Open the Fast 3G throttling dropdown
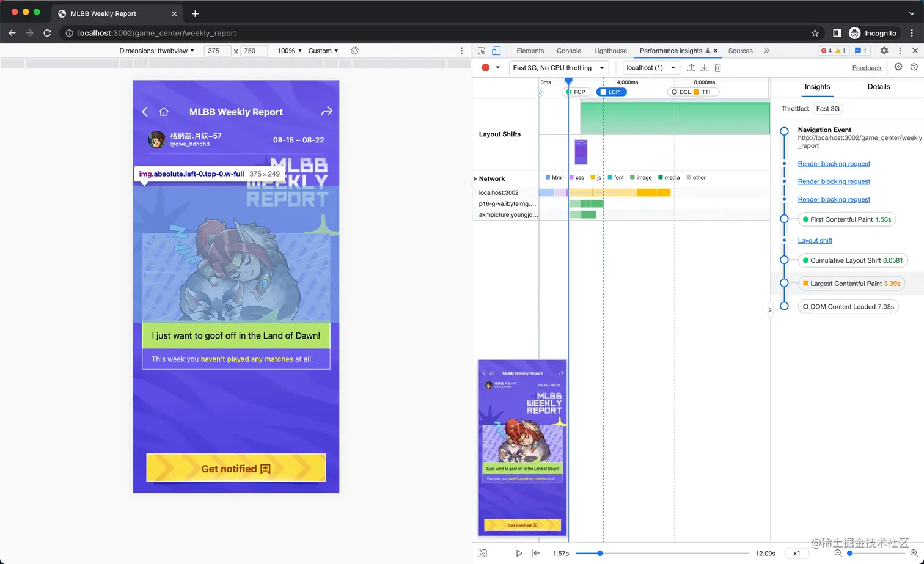This screenshot has height=564, width=924. click(559, 68)
